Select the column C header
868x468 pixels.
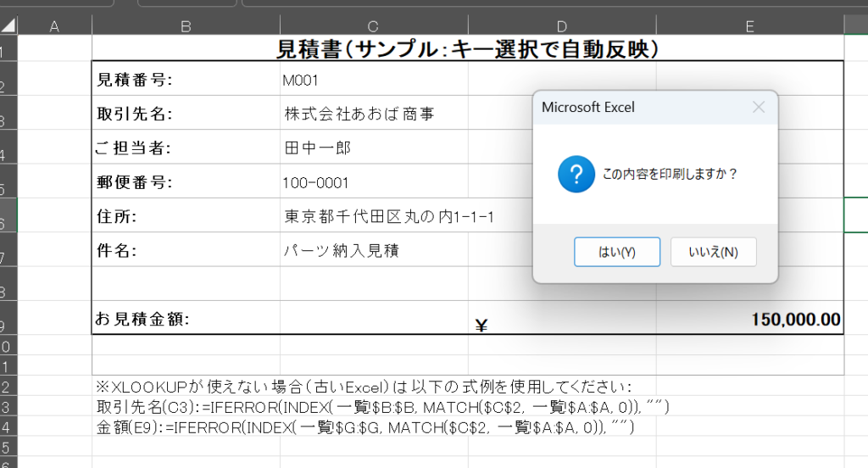click(373, 26)
